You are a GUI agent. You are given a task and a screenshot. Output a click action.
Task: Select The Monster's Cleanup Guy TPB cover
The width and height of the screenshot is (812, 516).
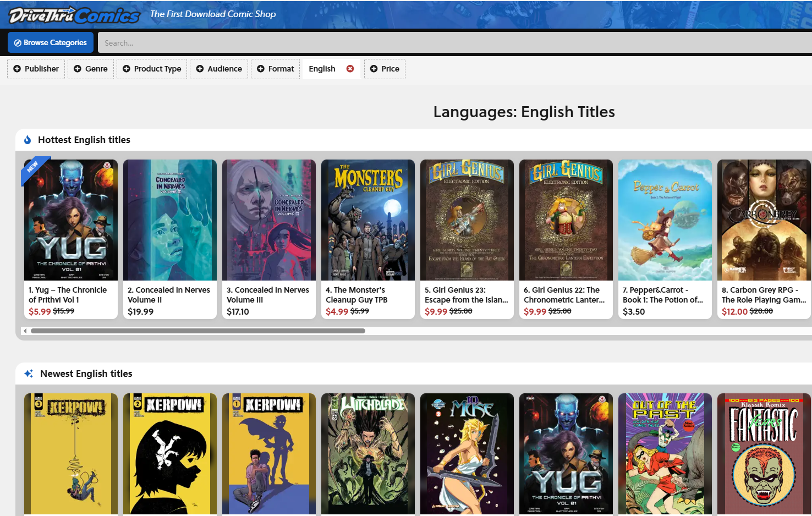point(368,220)
